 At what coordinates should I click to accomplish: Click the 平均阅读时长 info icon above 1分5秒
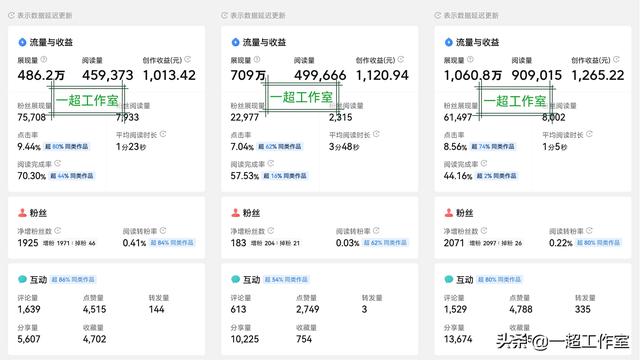[589, 134]
